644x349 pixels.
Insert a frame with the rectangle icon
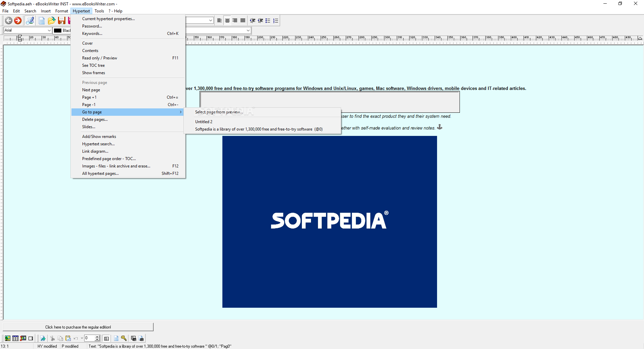pos(31,338)
